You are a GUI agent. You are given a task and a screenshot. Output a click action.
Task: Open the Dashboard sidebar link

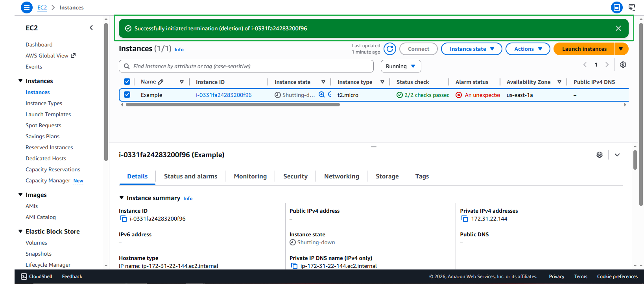[x=39, y=45]
